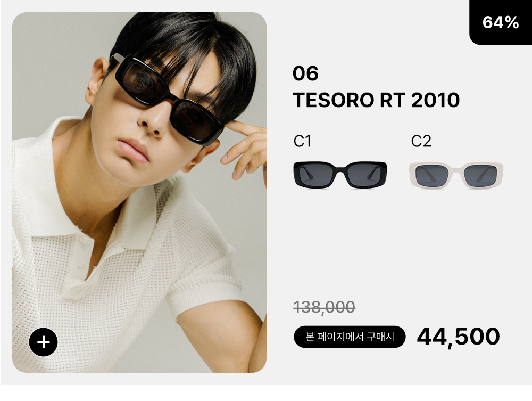Click the 64% discount badge
This screenshot has width=532, height=401.
point(501,22)
